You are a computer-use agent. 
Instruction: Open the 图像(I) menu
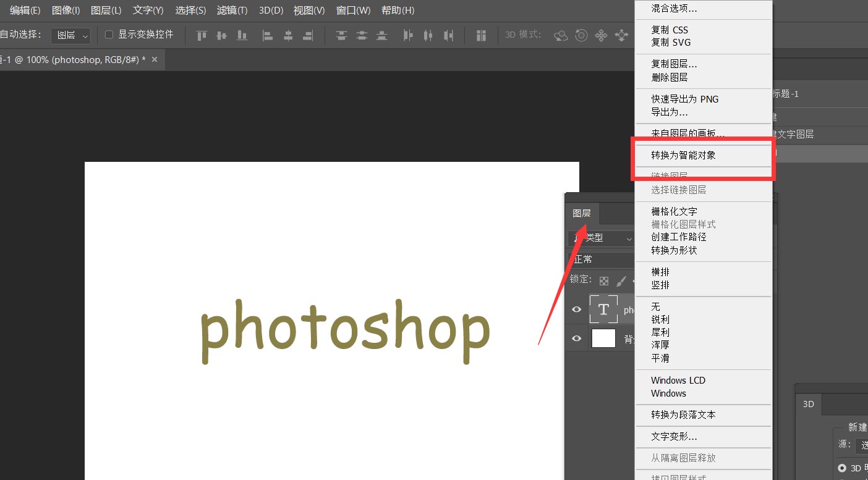[x=66, y=11]
